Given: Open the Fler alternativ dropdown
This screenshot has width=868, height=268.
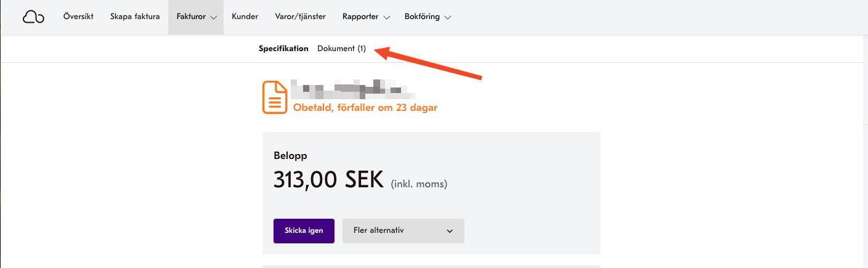Looking at the screenshot, I should click(403, 231).
